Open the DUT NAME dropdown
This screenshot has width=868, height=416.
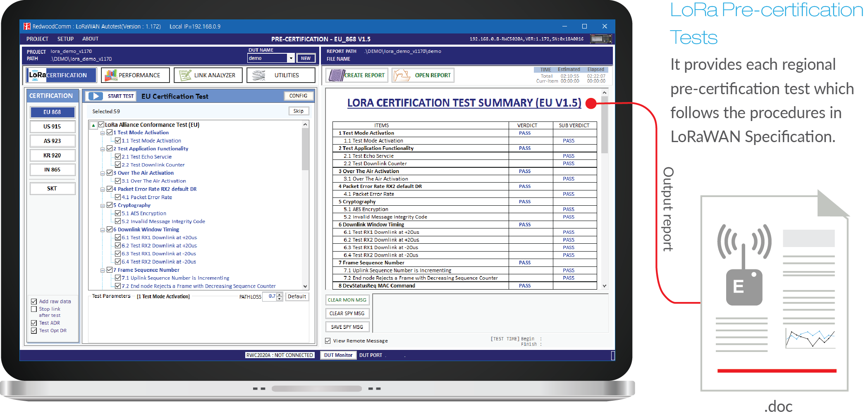(291, 58)
